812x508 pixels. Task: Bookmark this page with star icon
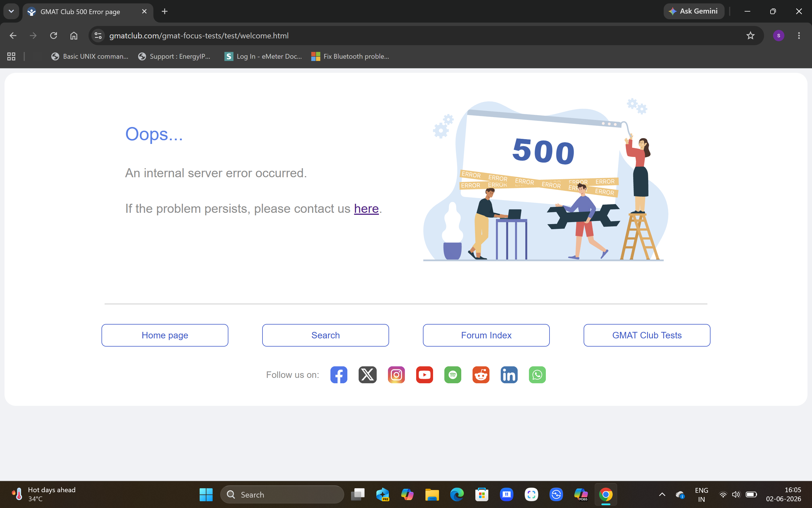750,36
